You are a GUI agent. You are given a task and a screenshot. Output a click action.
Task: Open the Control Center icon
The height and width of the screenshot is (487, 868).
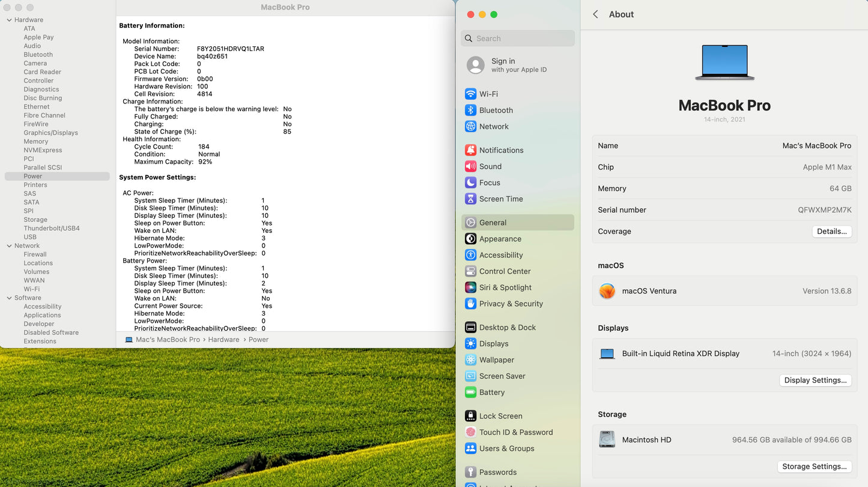471,271
